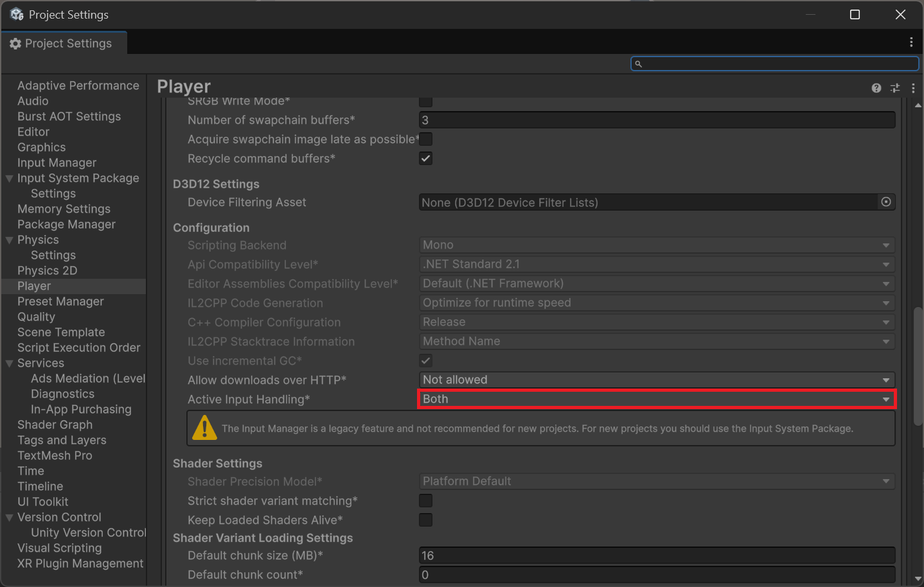The width and height of the screenshot is (924, 587).
Task: Open Settings under Input System Package
Action: tap(53, 193)
